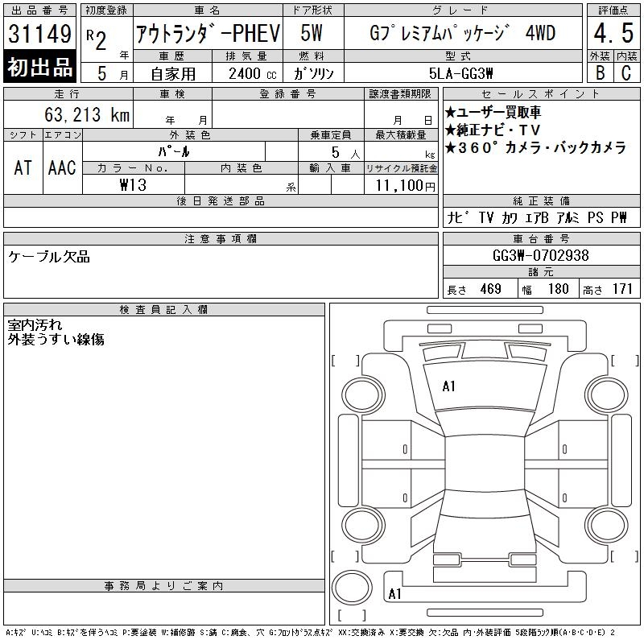Click seating capacity 5 人

[345, 153]
